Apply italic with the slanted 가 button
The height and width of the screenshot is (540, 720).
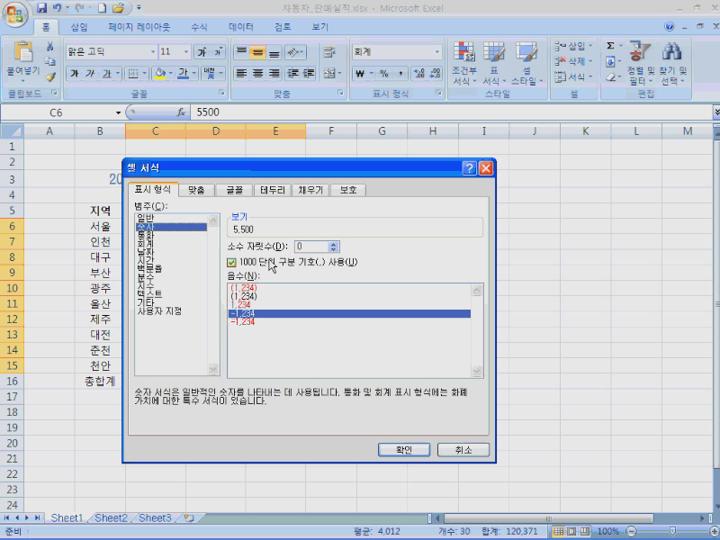(90, 73)
